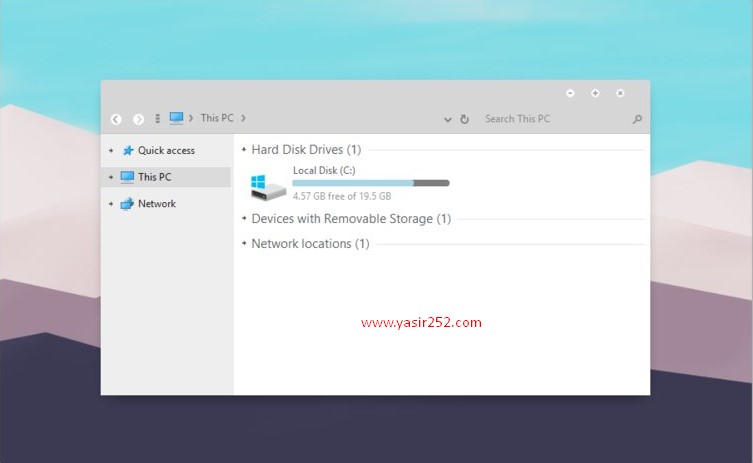Expand the Network locations group

pyautogui.click(x=244, y=244)
